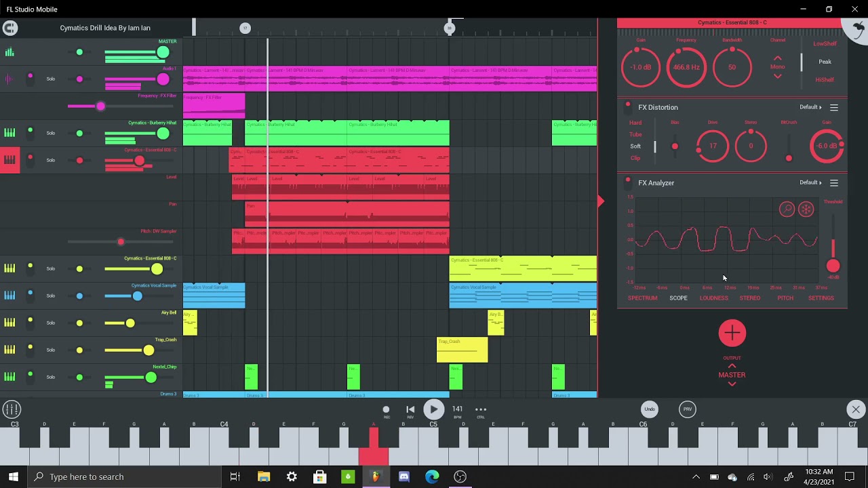The width and height of the screenshot is (868, 488).
Task: Adjust the Threshold slider in FX Analyzer
Action: pos(833,266)
